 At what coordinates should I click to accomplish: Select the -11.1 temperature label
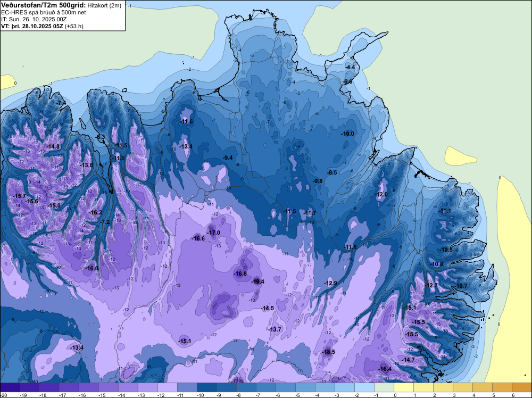[x=445, y=211]
